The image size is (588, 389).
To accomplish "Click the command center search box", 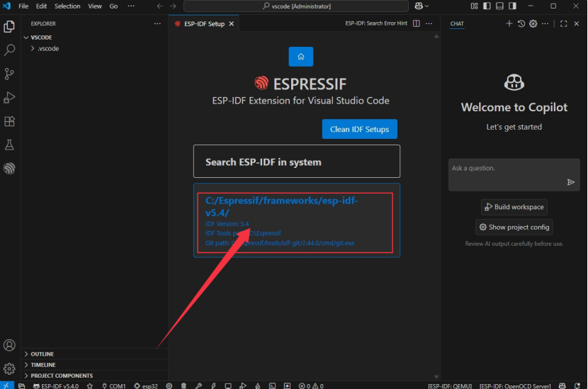I will click(296, 6).
